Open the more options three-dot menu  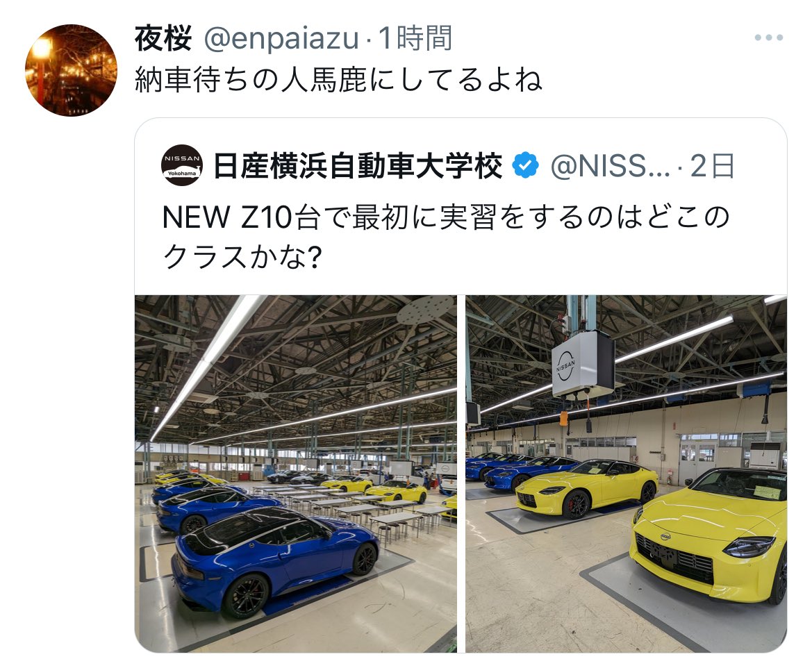[768, 37]
